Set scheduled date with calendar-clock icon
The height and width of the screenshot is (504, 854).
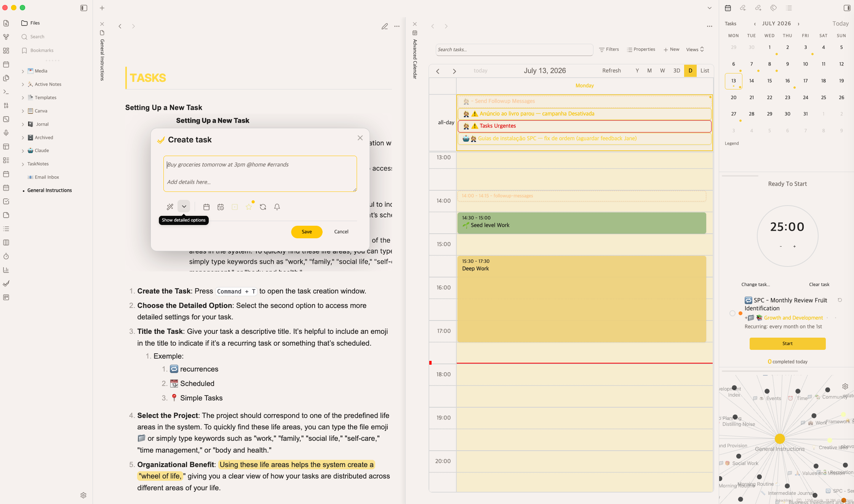221,207
